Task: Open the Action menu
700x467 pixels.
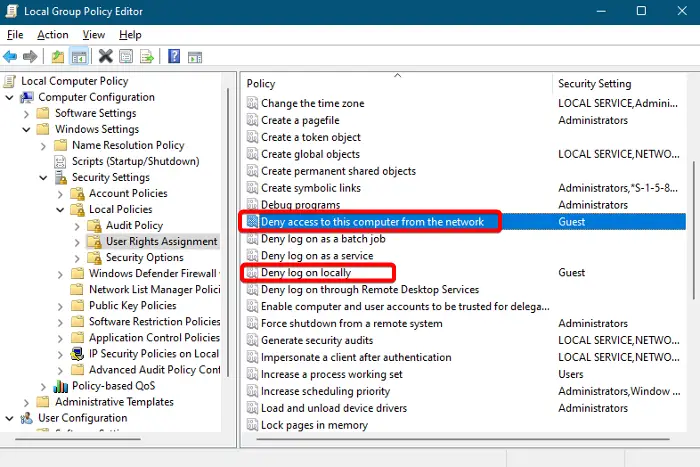Action: click(53, 35)
